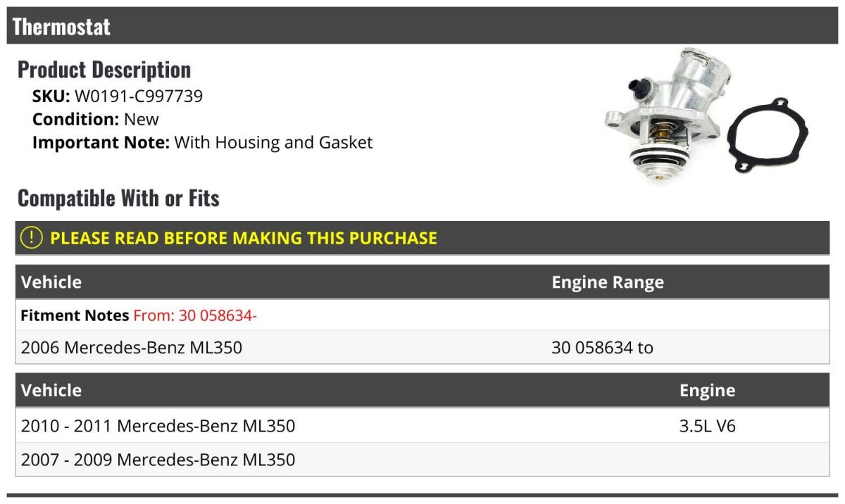Viewport: 845px width, 504px height.
Task: Select the 2006 Mercedes-Benz ML350 row
Action: pyautogui.click(x=423, y=347)
